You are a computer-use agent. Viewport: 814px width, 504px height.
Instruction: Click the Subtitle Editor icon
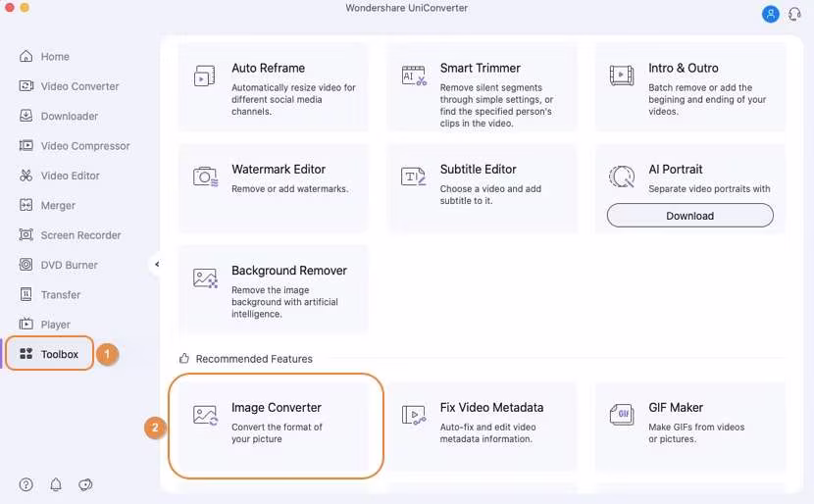click(x=413, y=176)
